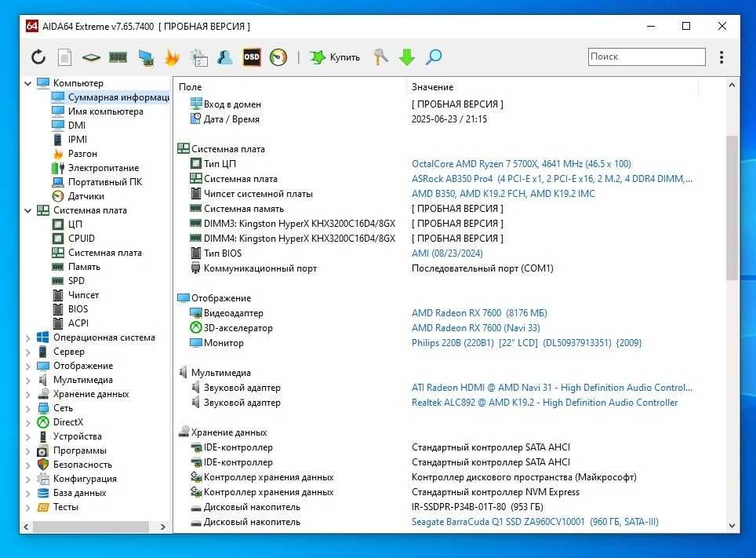Open the audit manager toolbar icon
This screenshot has width=756, height=558.
click(198, 57)
